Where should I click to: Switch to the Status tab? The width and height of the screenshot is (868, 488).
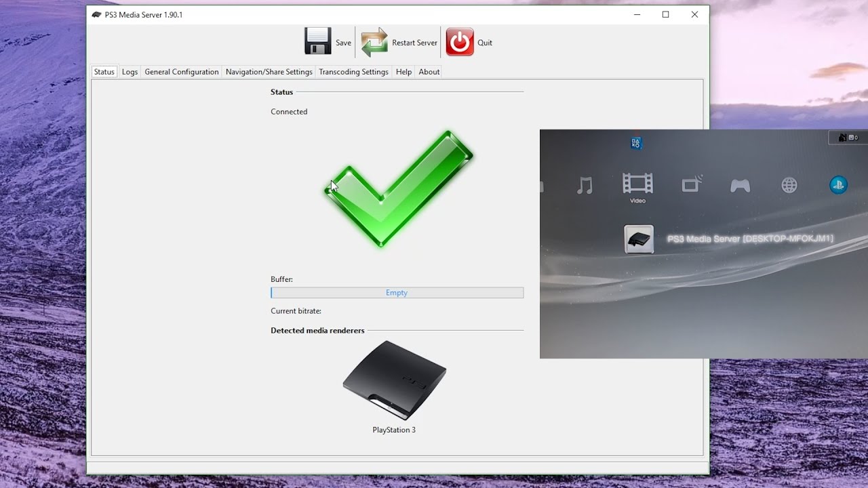click(104, 72)
